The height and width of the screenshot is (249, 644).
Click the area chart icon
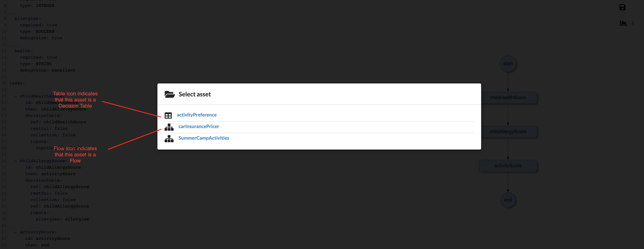click(x=623, y=23)
